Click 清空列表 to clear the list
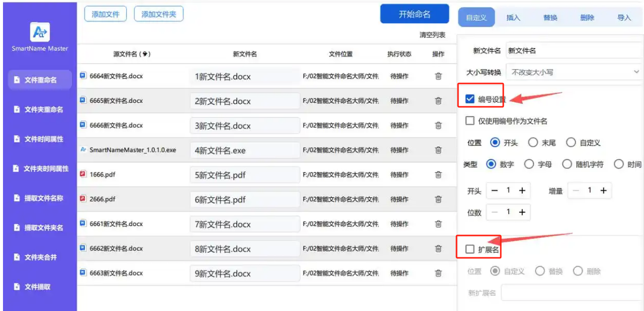Image resolution: width=644 pixels, height=311 pixels. [432, 35]
